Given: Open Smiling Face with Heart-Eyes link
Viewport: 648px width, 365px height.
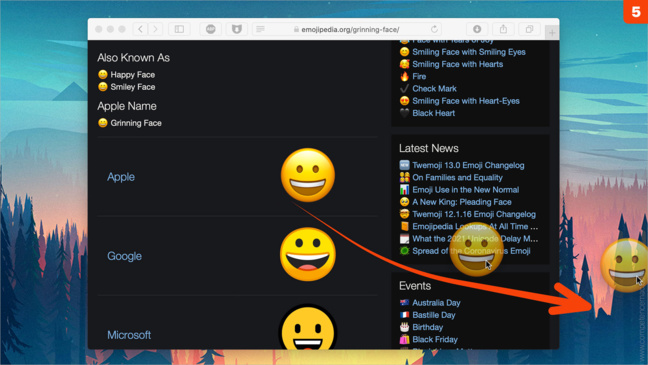Looking at the screenshot, I should [x=466, y=101].
